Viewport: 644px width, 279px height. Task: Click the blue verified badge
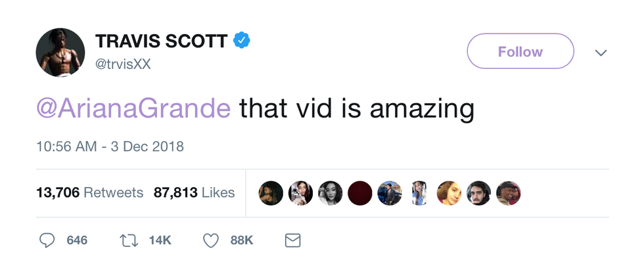pyautogui.click(x=243, y=41)
